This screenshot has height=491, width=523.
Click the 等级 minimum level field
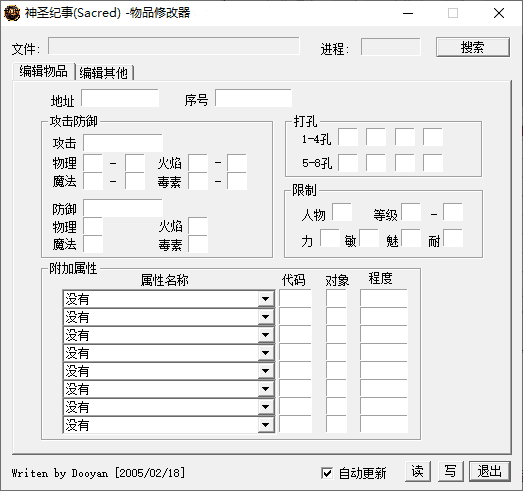[411, 212]
